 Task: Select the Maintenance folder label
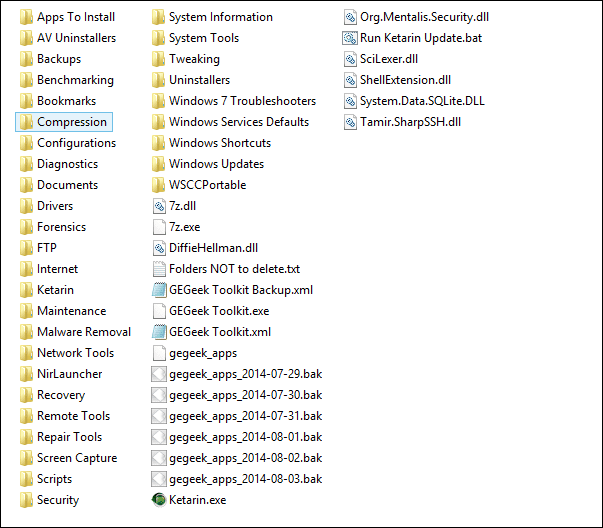pos(72,311)
